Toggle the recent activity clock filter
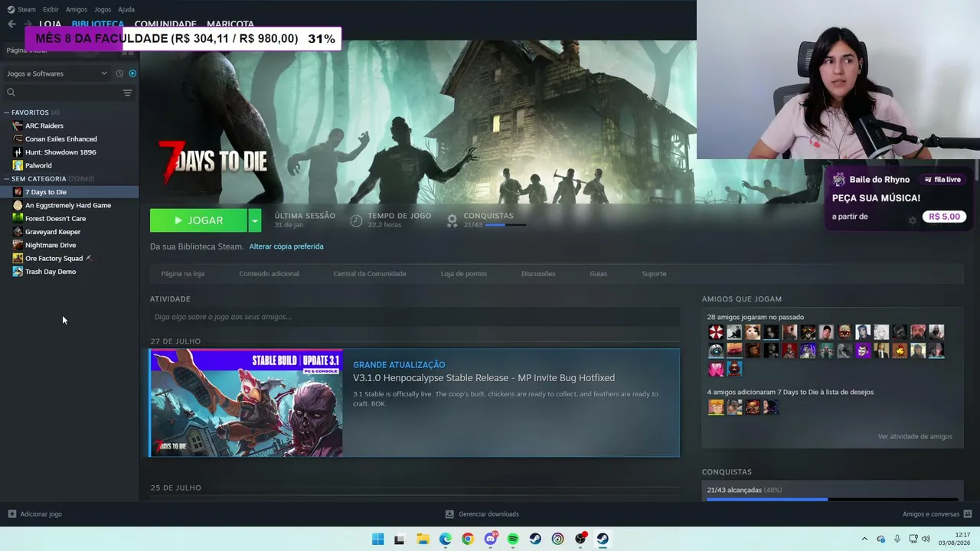This screenshot has width=980, height=551. [119, 73]
